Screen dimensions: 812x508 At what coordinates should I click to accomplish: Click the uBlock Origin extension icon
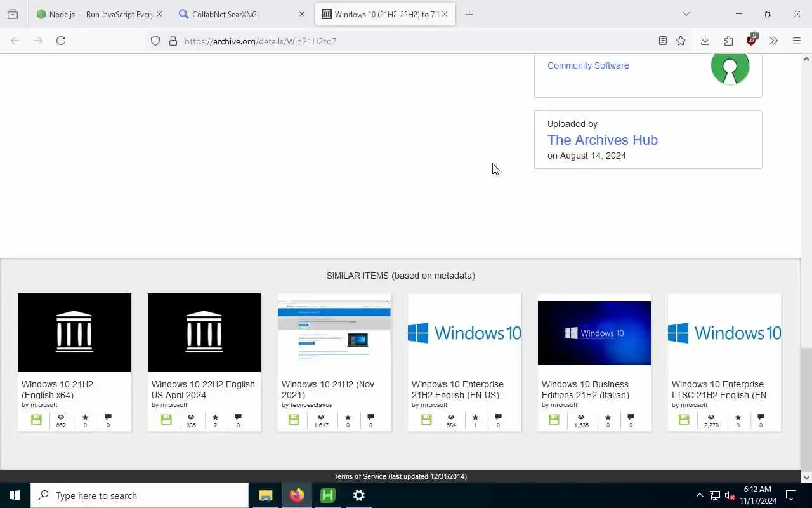tap(752, 40)
